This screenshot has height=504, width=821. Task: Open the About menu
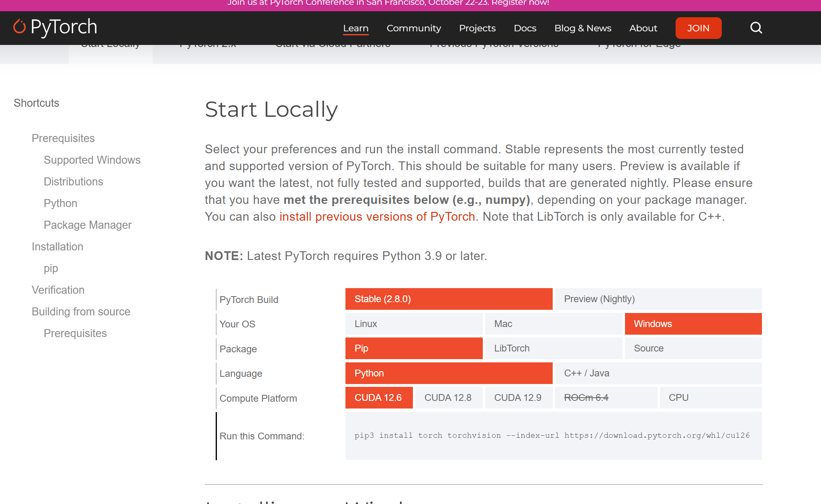click(643, 28)
